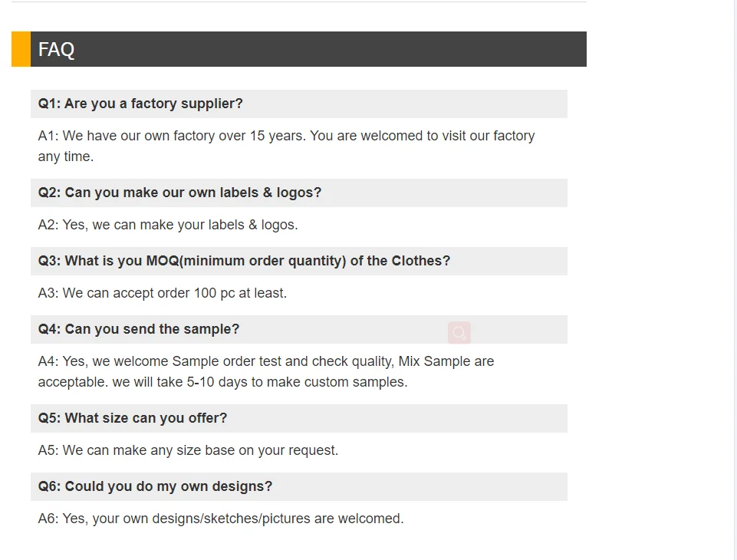Click the faint pink magnifier search icon
737x560 pixels.
(459, 333)
